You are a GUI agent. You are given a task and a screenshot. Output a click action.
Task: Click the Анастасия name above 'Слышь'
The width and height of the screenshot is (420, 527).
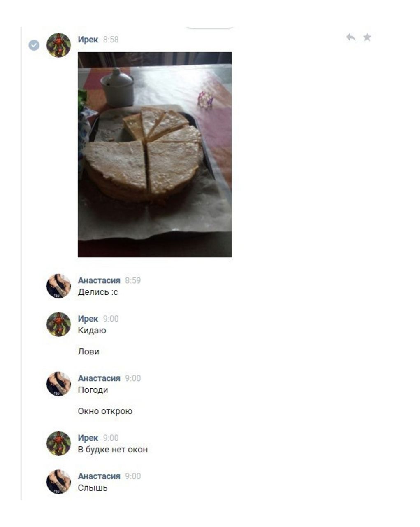(x=99, y=476)
